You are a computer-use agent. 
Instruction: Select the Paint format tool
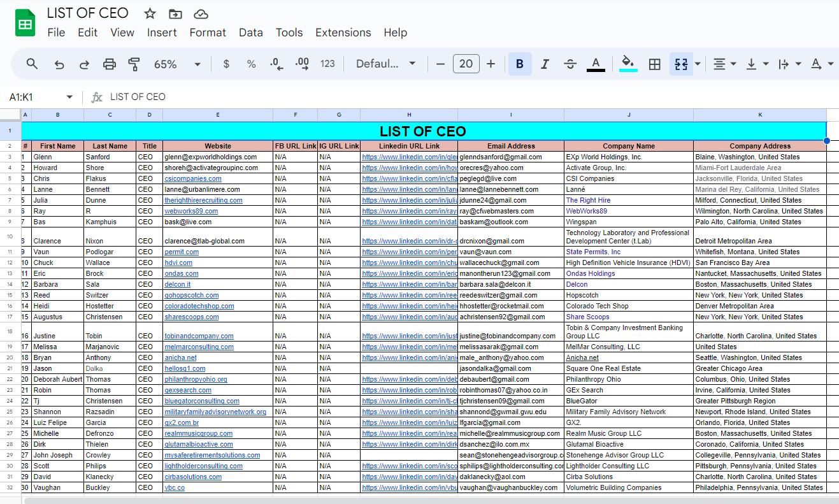134,64
